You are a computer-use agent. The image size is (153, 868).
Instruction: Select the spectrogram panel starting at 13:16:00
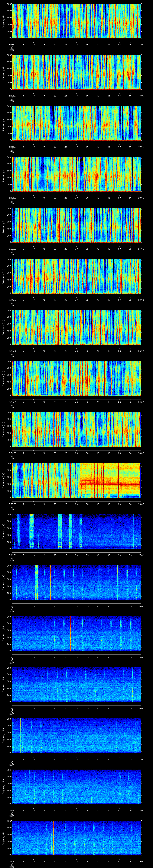pos(77,21)
